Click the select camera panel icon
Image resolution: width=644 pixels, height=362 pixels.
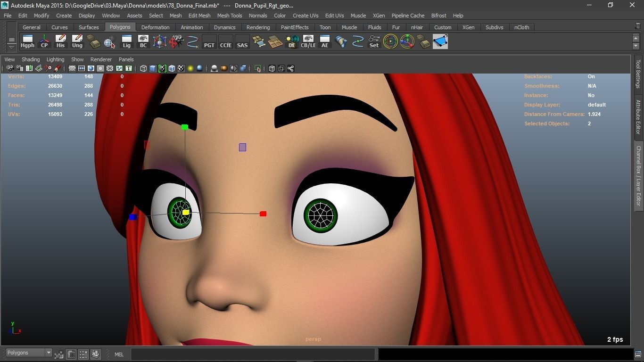coord(10,68)
